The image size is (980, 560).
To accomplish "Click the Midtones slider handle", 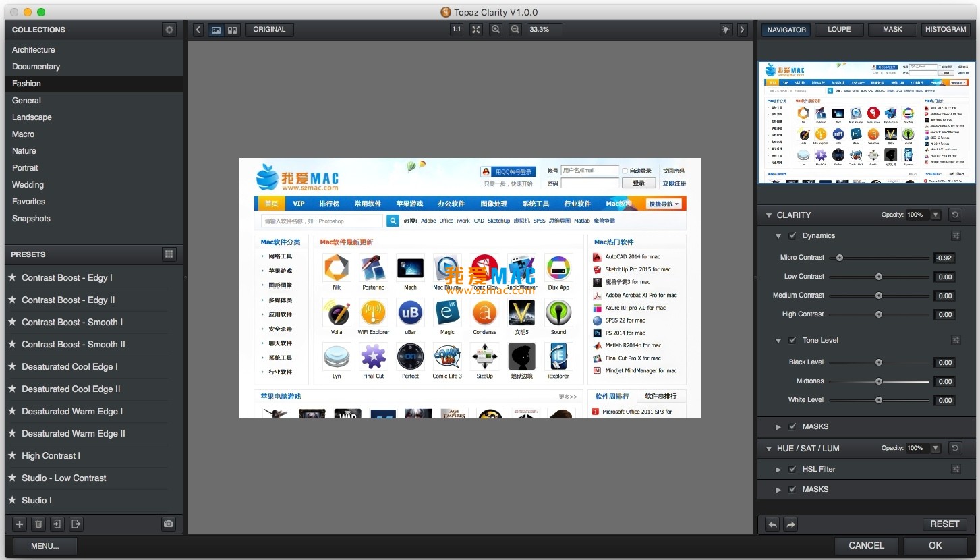I will [x=879, y=381].
